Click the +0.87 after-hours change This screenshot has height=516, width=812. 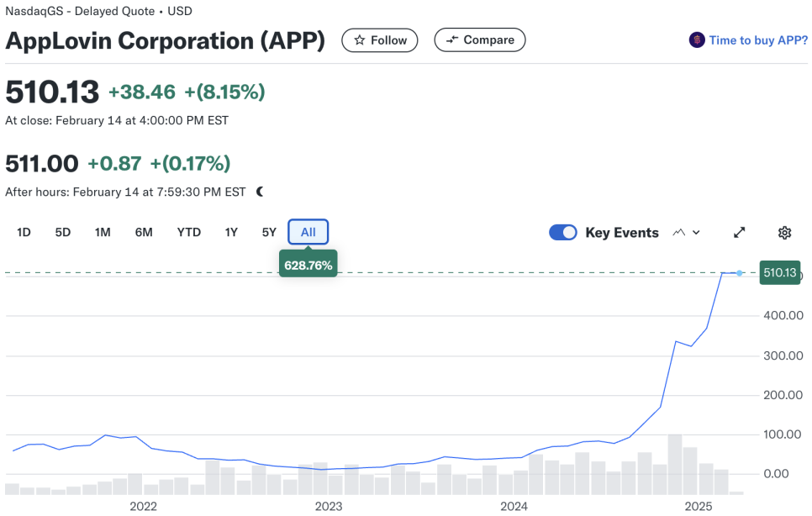[x=114, y=164]
